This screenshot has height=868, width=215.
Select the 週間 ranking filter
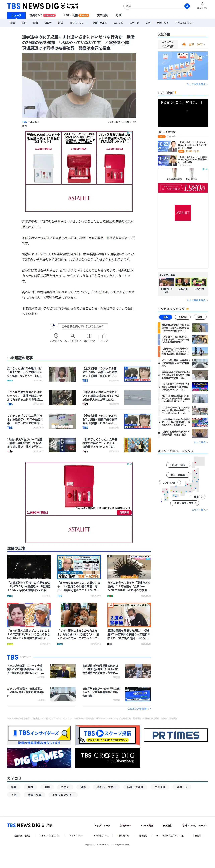pyautogui.click(x=200, y=317)
